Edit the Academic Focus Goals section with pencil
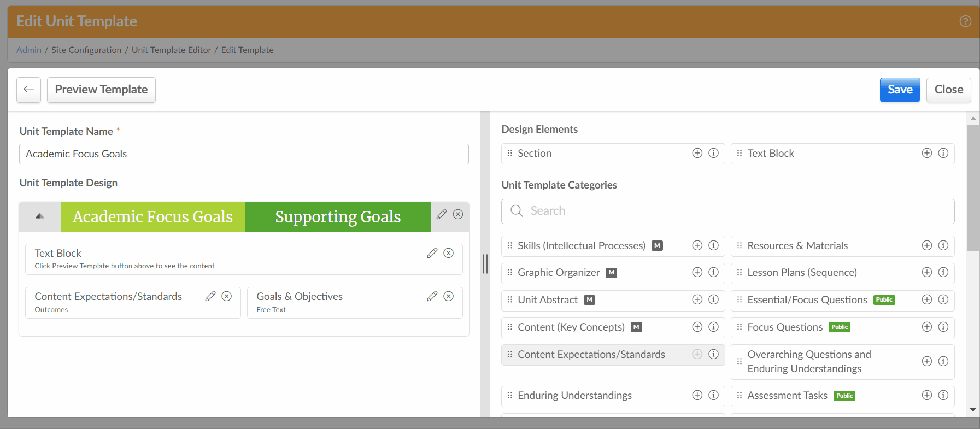Viewport: 980px width, 429px height. (x=442, y=214)
